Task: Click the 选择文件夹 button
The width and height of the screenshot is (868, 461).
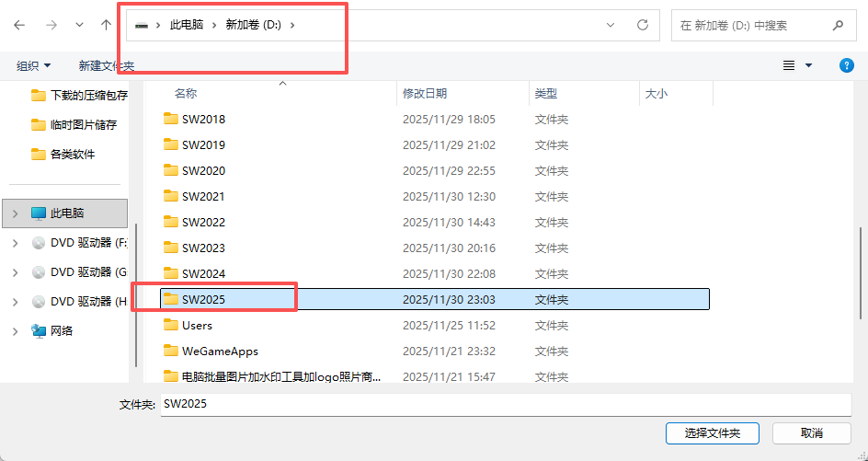Action: [x=713, y=433]
